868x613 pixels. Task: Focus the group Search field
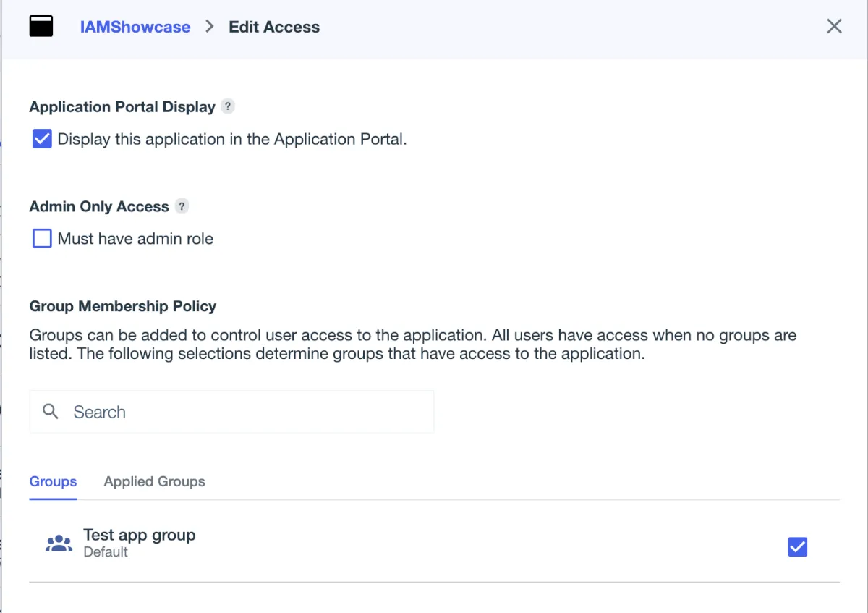coord(246,412)
